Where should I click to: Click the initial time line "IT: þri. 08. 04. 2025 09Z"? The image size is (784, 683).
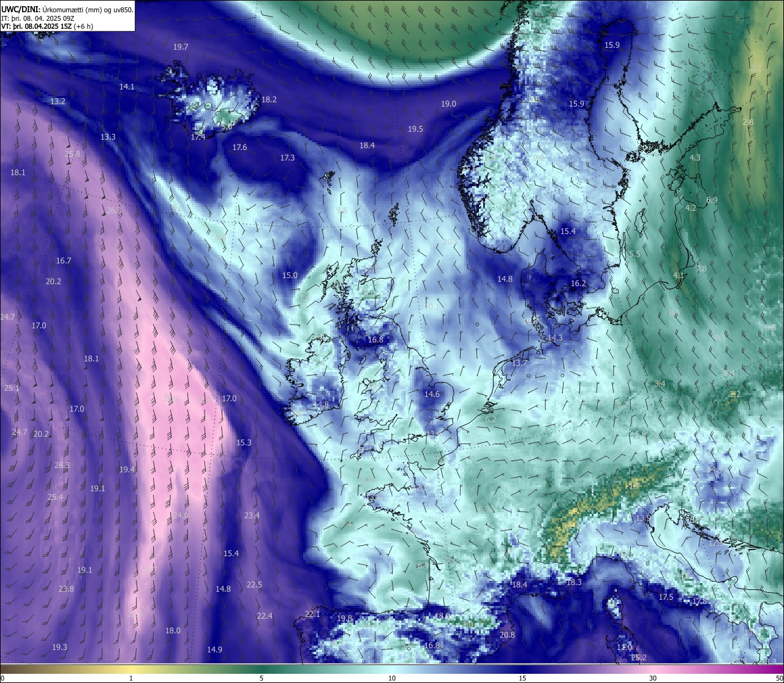click(38, 18)
